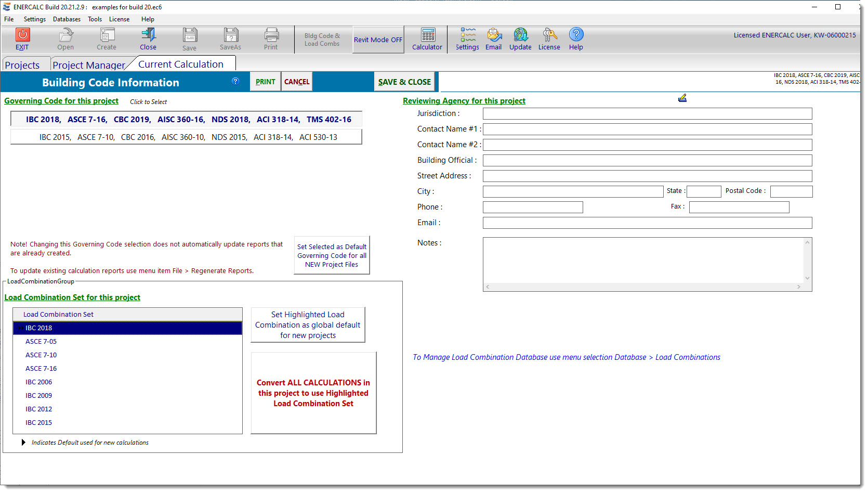
Task: Click the Fax input field
Action: [739, 207]
